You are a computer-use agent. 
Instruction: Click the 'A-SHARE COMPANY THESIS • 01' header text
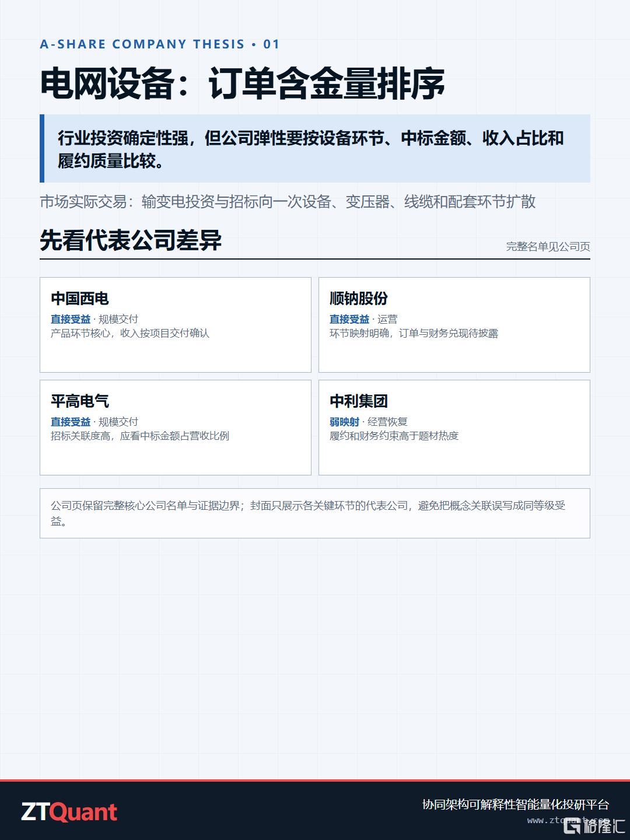tap(160, 44)
